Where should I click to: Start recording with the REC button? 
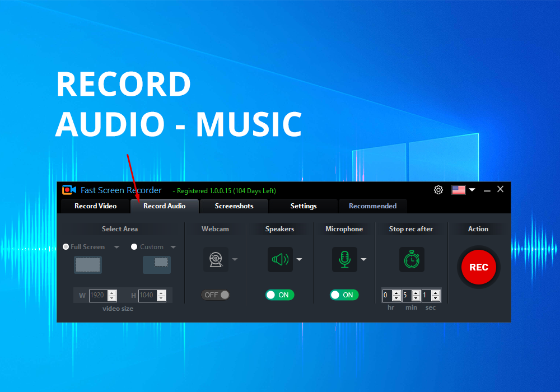click(479, 267)
